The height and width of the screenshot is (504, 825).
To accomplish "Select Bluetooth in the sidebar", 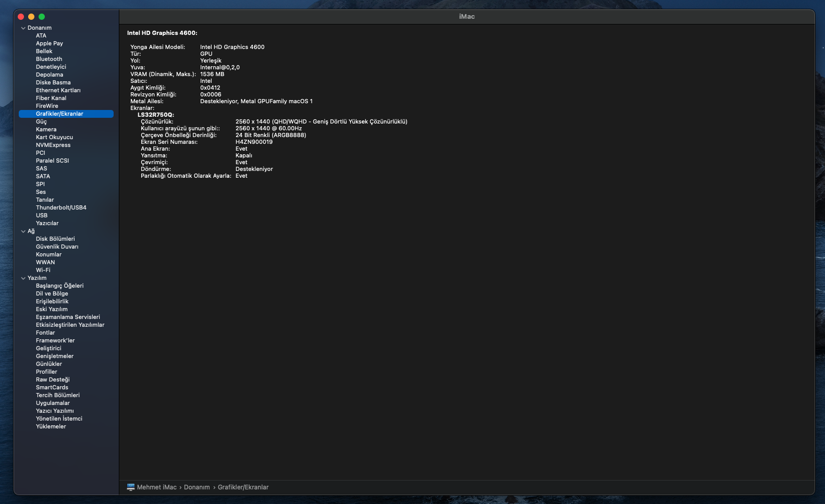I will pyautogui.click(x=49, y=59).
